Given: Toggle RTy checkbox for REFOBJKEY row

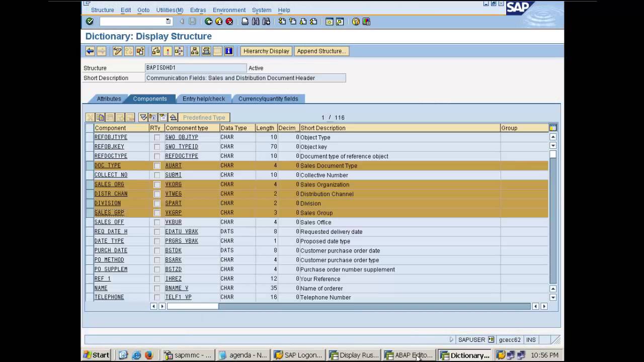Looking at the screenshot, I should click(157, 147).
